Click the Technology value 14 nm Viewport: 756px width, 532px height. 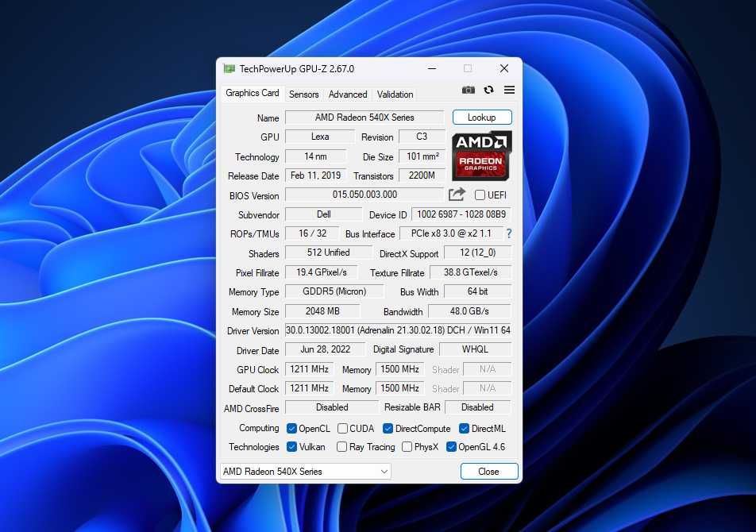315,156
